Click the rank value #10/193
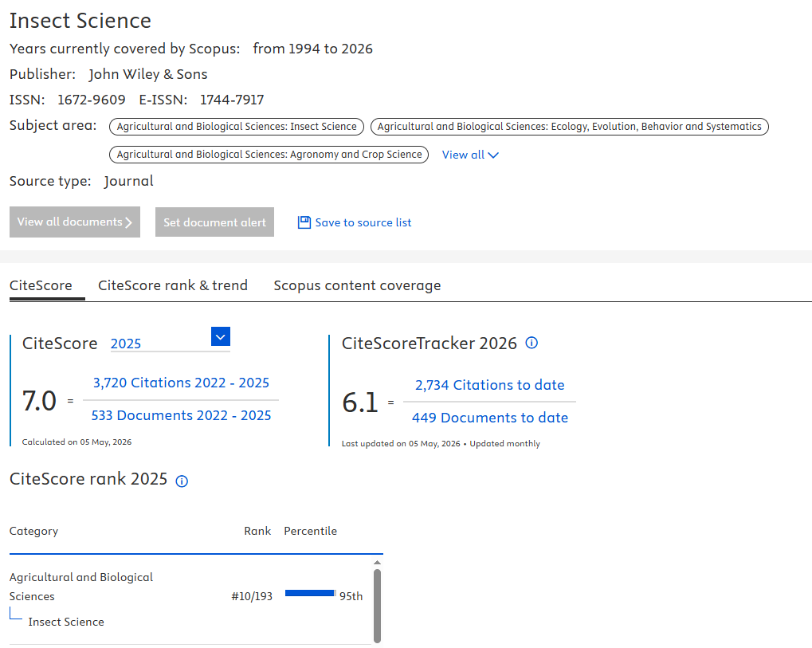The image size is (812, 648). point(252,596)
